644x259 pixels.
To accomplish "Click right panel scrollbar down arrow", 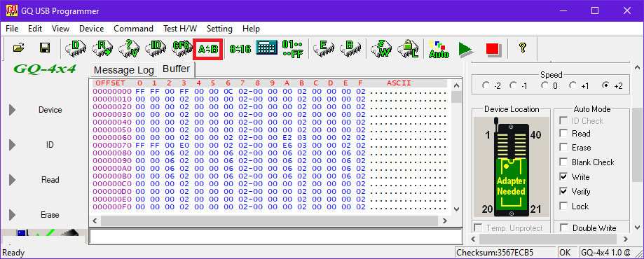I will point(637,227).
